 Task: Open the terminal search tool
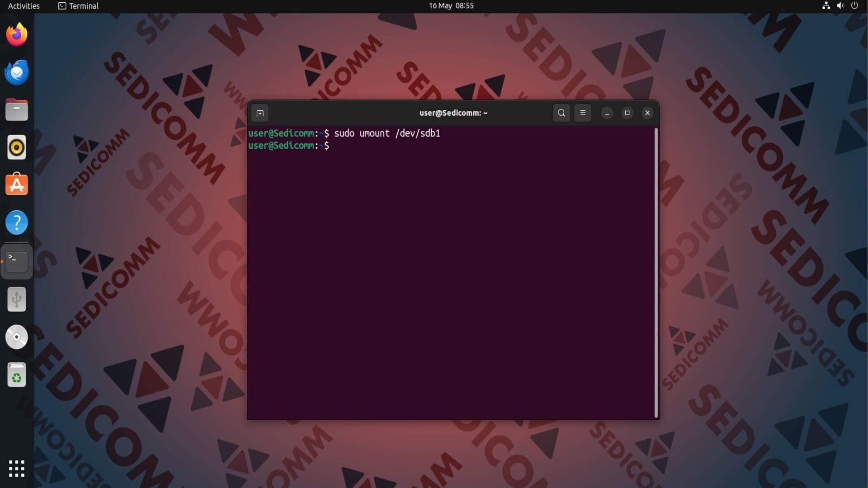[x=561, y=113]
